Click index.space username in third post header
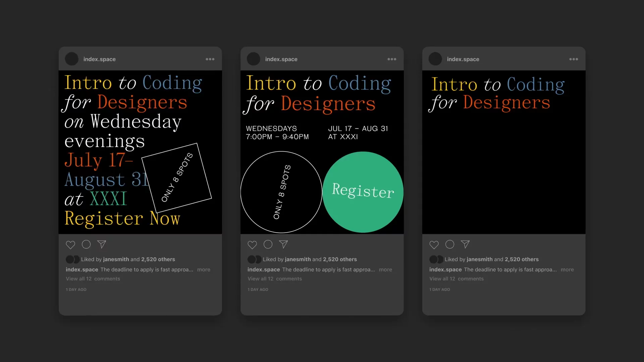Image resolution: width=644 pixels, height=362 pixels. 463,59
